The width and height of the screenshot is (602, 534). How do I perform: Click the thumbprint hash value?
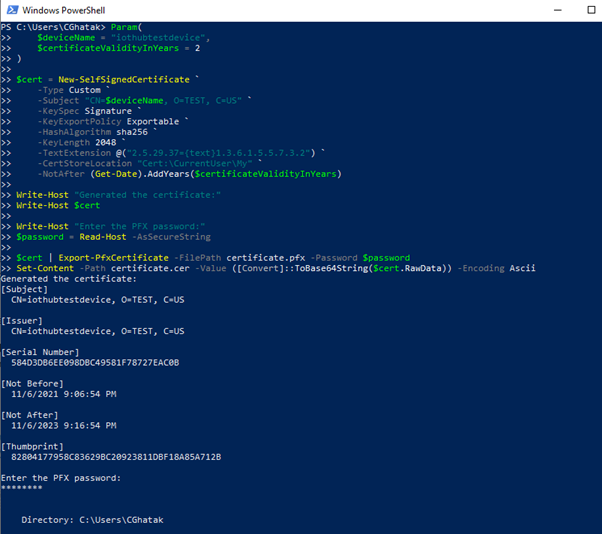tap(115, 457)
